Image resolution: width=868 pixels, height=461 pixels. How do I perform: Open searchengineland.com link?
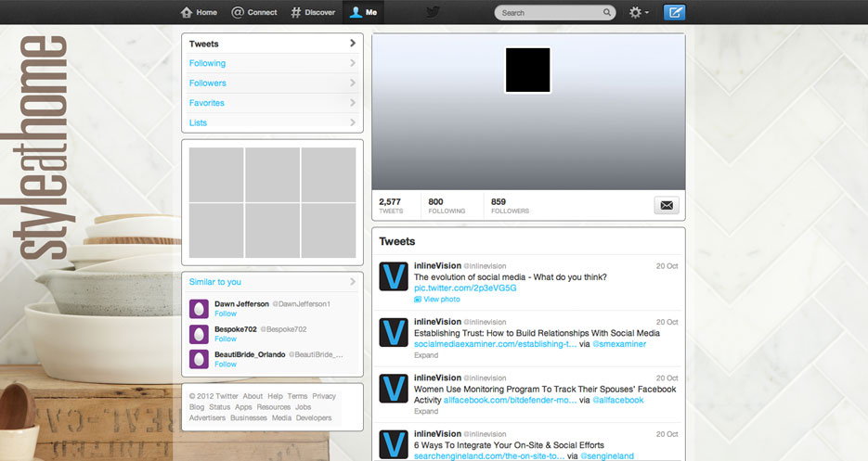coord(489,456)
